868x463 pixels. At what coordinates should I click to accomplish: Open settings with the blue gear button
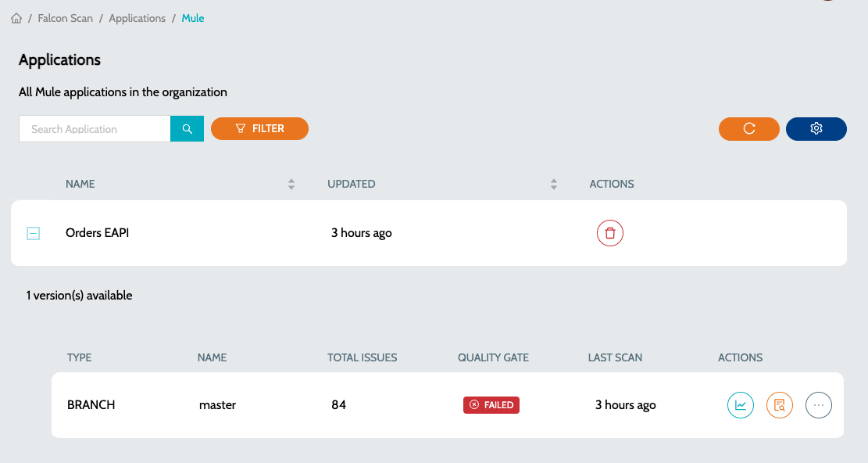816,128
